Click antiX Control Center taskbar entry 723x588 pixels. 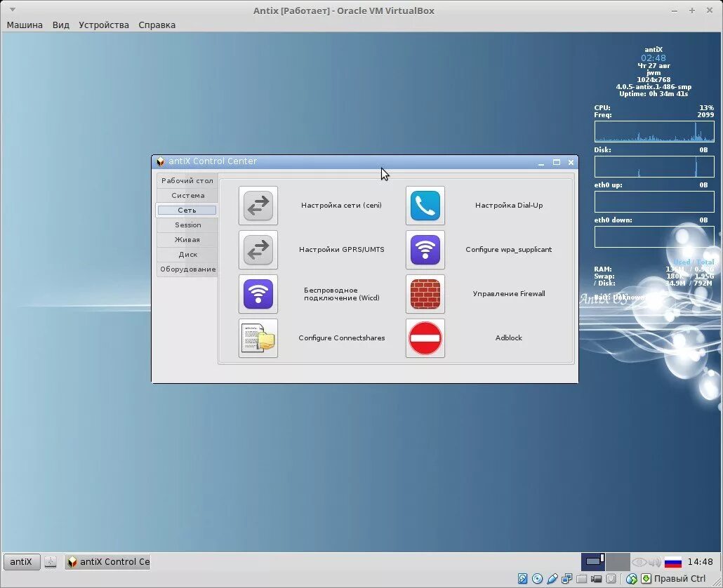pos(107,562)
